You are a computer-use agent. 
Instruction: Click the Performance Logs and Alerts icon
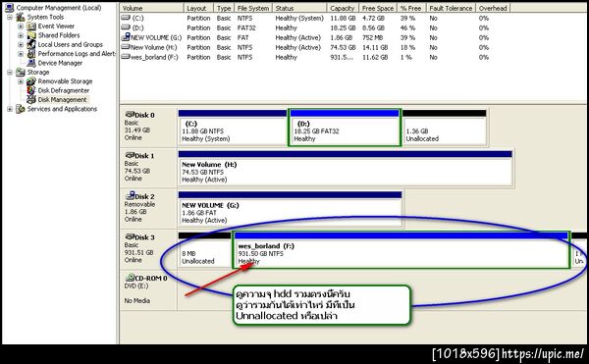(x=31, y=54)
